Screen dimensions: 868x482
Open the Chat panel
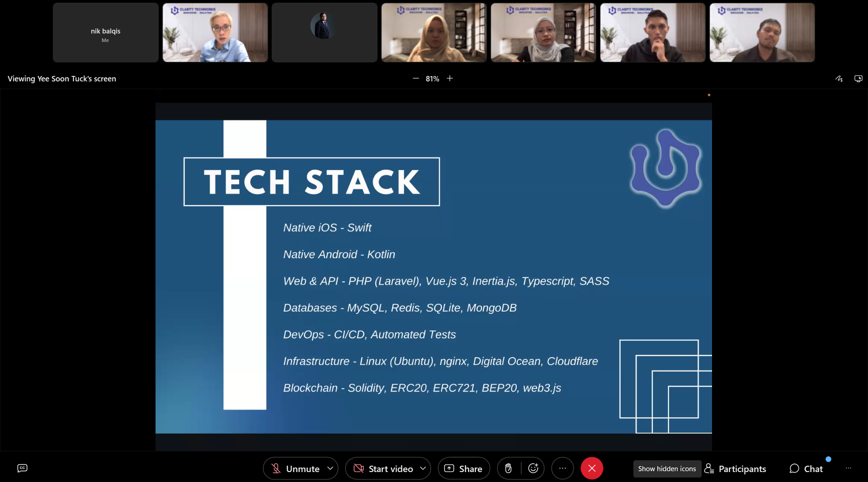pos(806,468)
